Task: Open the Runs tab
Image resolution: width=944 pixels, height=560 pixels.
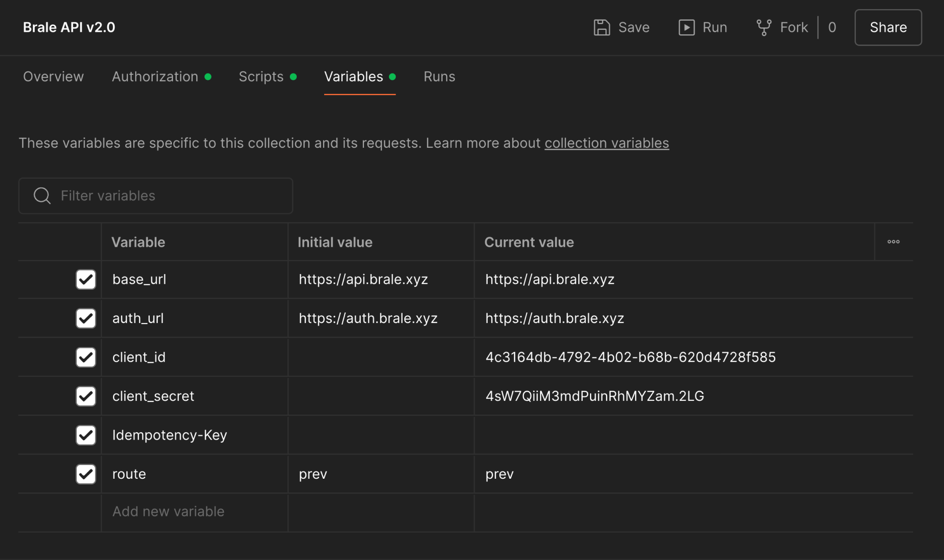Action: (x=439, y=77)
